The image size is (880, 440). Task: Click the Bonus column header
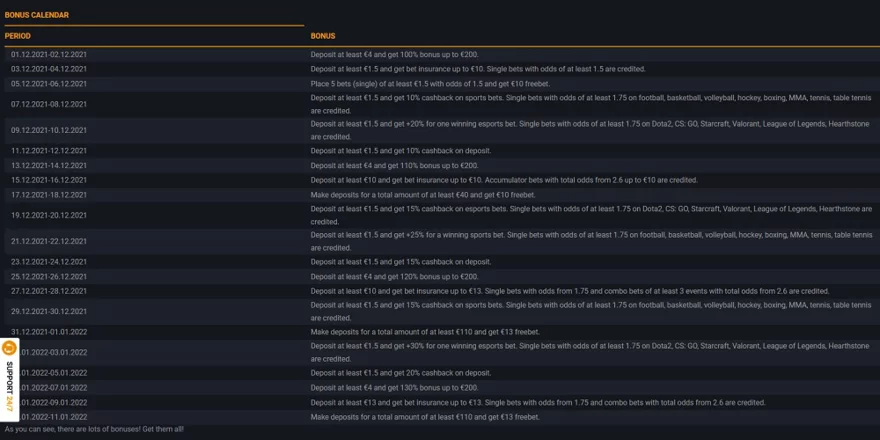pos(323,36)
